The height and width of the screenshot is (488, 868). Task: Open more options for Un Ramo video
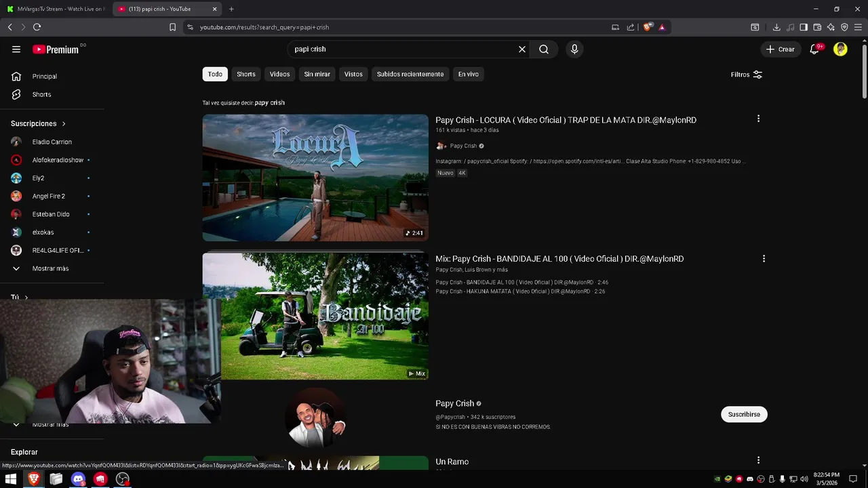point(758,460)
